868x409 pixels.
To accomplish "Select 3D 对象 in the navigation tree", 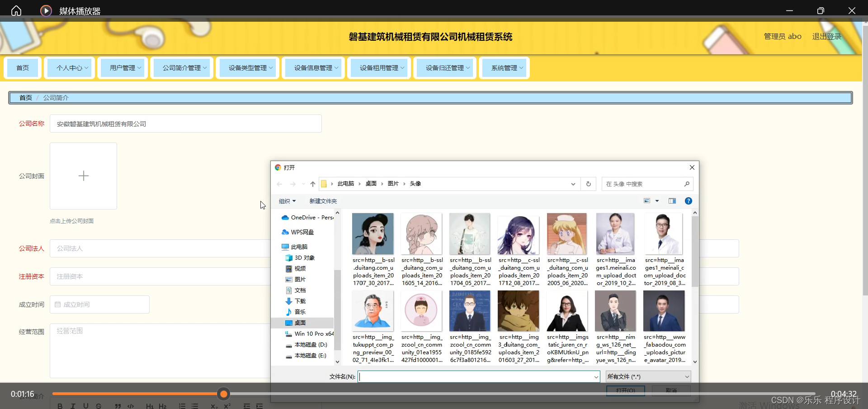I will point(300,258).
